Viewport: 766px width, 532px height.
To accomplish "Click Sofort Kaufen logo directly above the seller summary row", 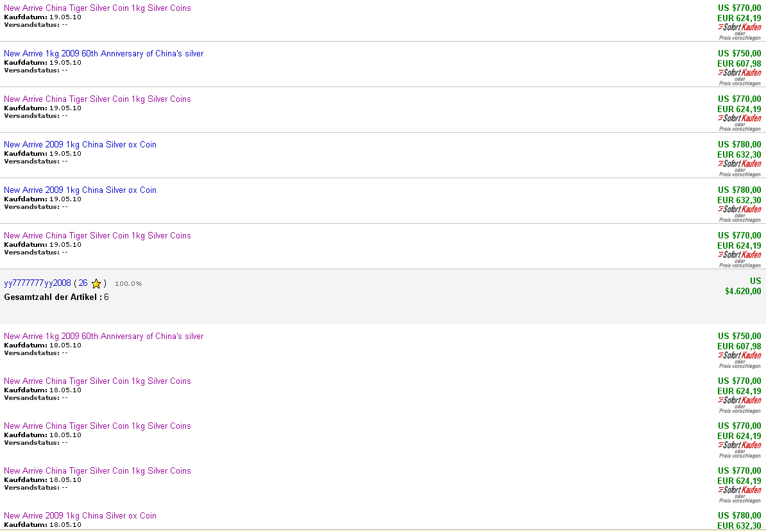I will tap(740, 254).
